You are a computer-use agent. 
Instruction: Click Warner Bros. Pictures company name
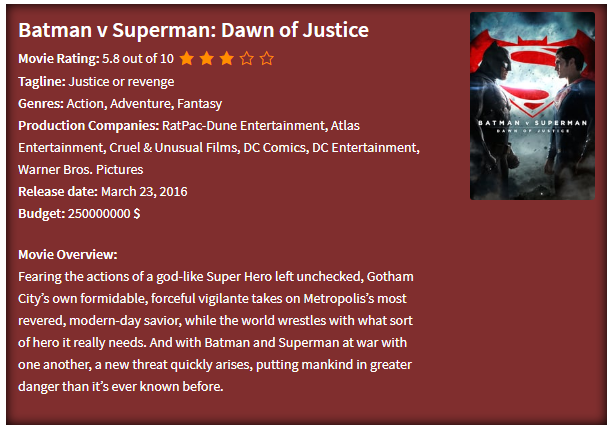(x=81, y=170)
